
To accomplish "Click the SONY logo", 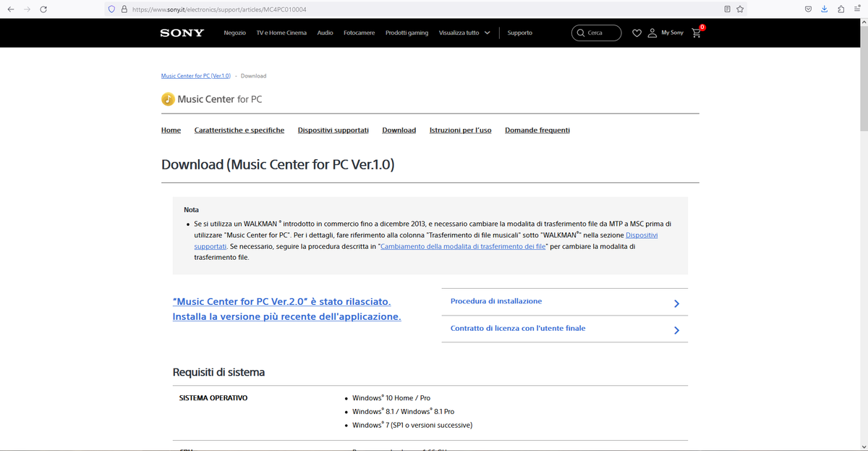I will [x=182, y=33].
